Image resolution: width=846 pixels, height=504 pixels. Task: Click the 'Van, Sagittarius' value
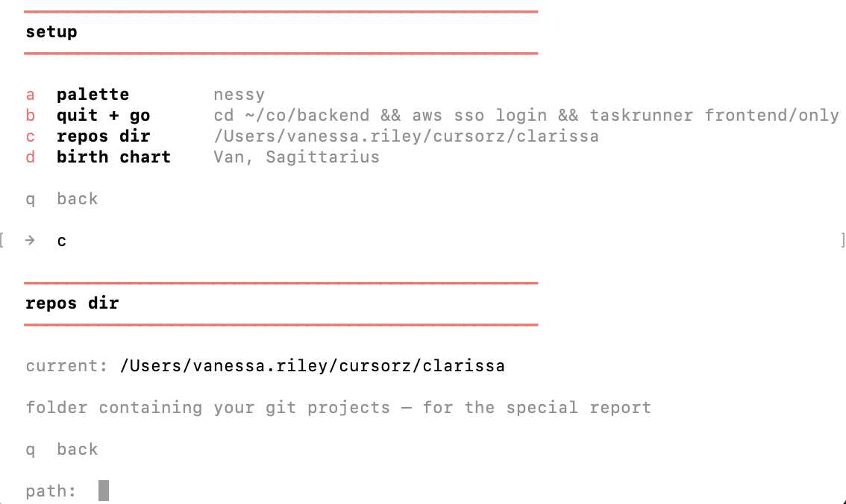pyautogui.click(x=296, y=157)
